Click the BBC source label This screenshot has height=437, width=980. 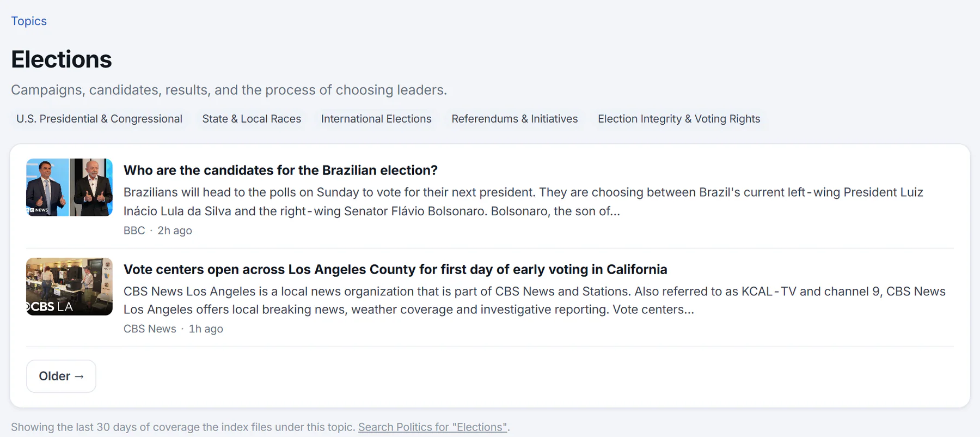pyautogui.click(x=134, y=230)
